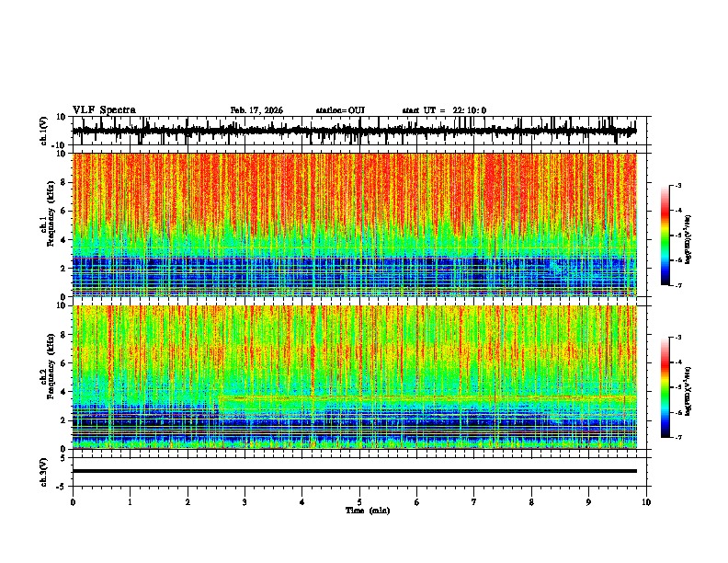
Task: Click the "8" kHz tick of ch.1 spectrogram
Action: (63, 182)
